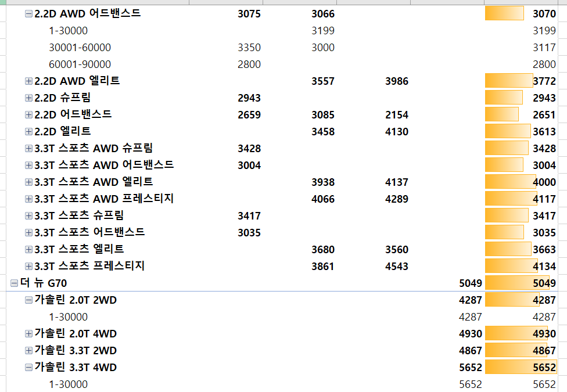567x392 pixels.
Task: Expand the 가솔린 3.3T 2WD row
Action: [28, 351]
